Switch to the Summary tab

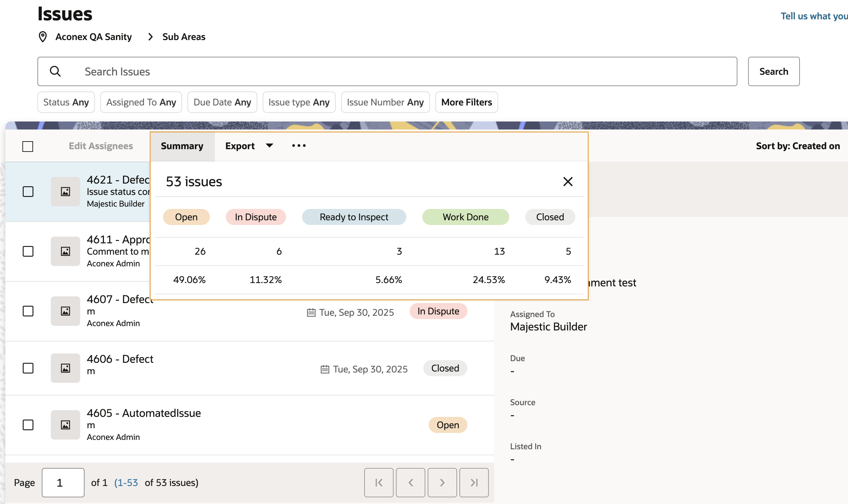click(x=182, y=146)
